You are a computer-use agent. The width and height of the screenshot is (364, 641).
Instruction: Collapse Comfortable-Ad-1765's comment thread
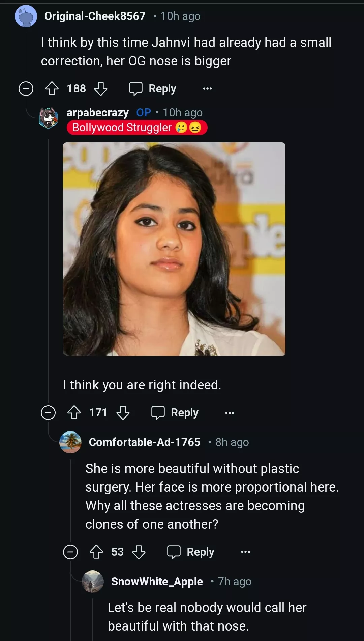(x=70, y=552)
